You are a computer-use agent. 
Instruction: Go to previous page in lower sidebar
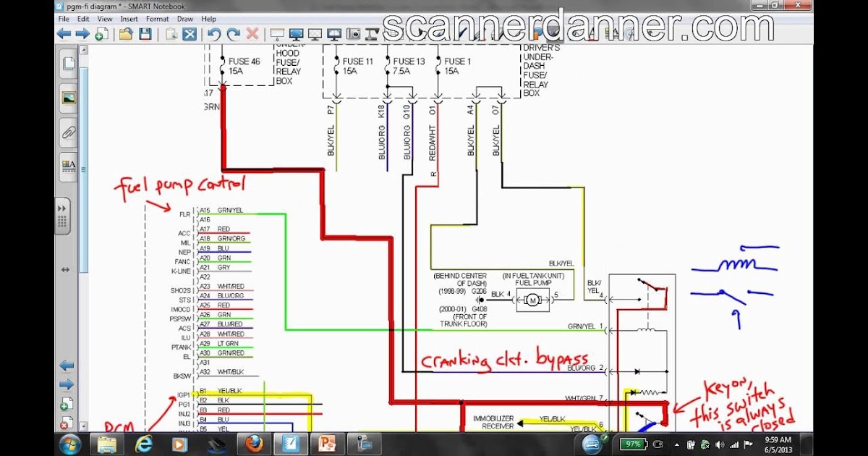pos(67,366)
